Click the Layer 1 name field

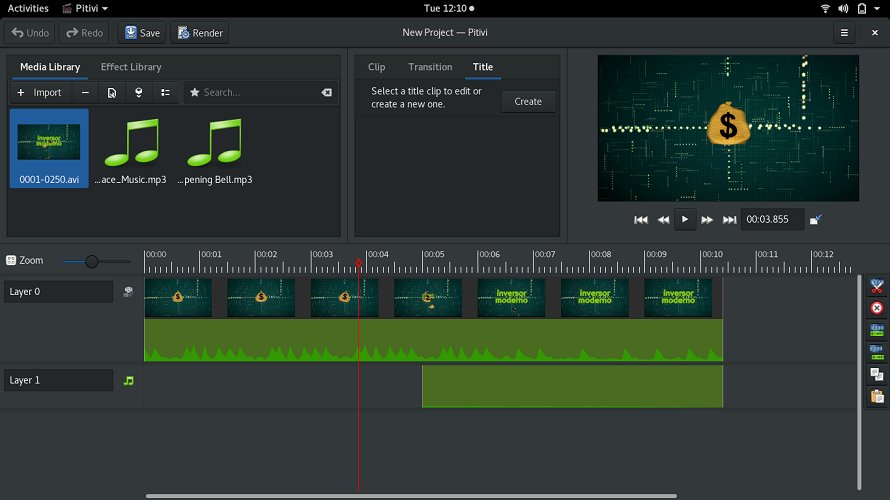click(59, 380)
